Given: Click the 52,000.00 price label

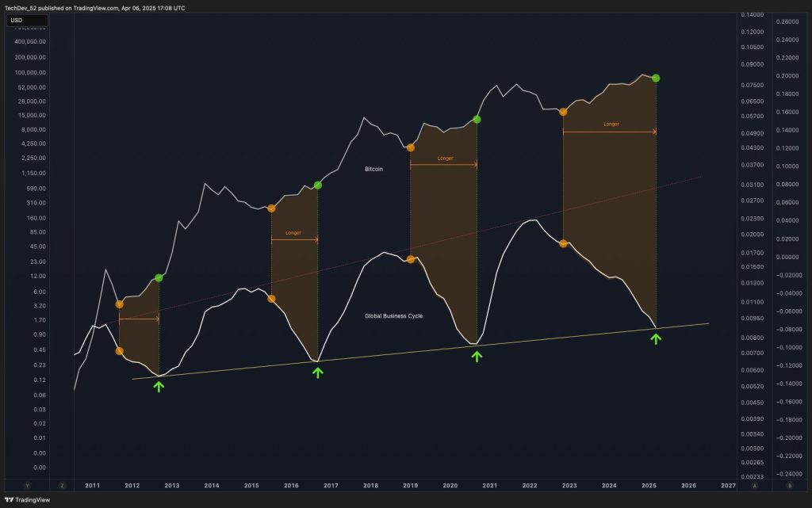Looking at the screenshot, I should point(32,87).
